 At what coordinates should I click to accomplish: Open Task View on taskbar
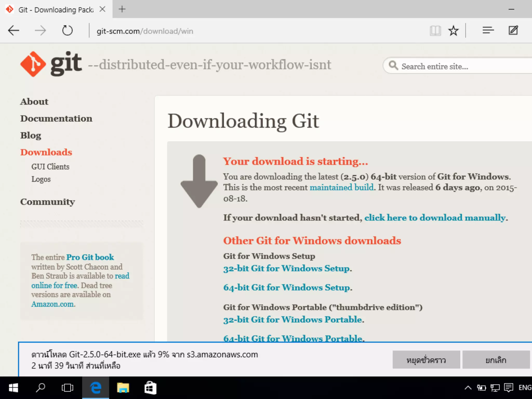(x=67, y=388)
